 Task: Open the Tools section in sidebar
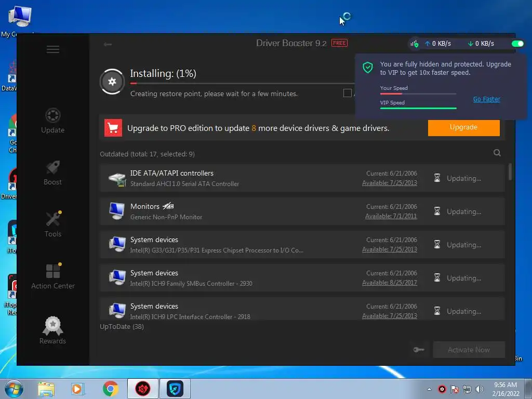[53, 224]
